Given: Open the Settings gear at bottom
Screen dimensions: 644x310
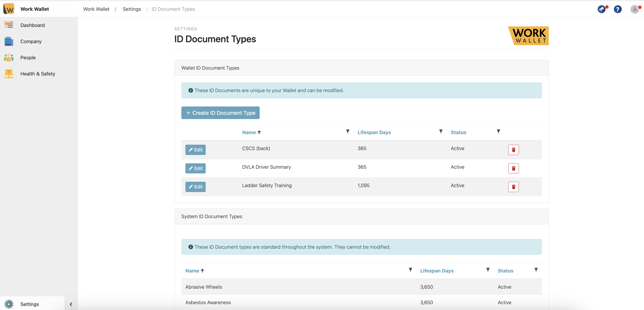Looking at the screenshot, I should (9, 304).
